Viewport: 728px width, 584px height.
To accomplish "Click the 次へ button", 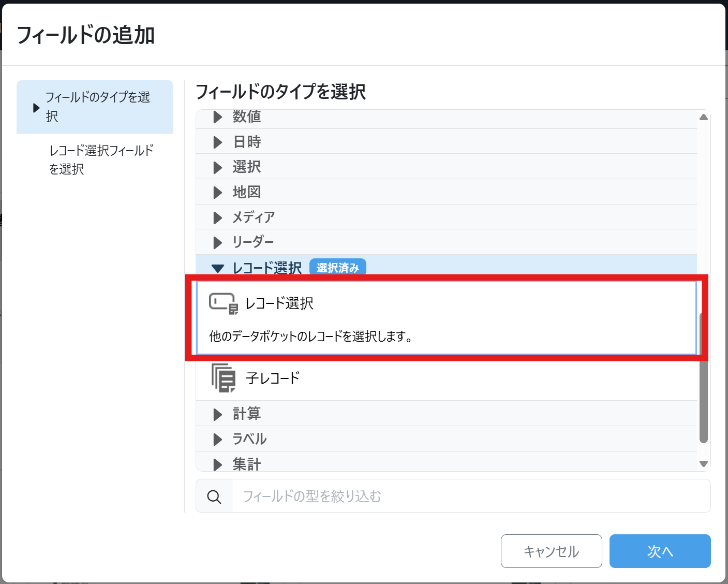I will pyautogui.click(x=660, y=551).
